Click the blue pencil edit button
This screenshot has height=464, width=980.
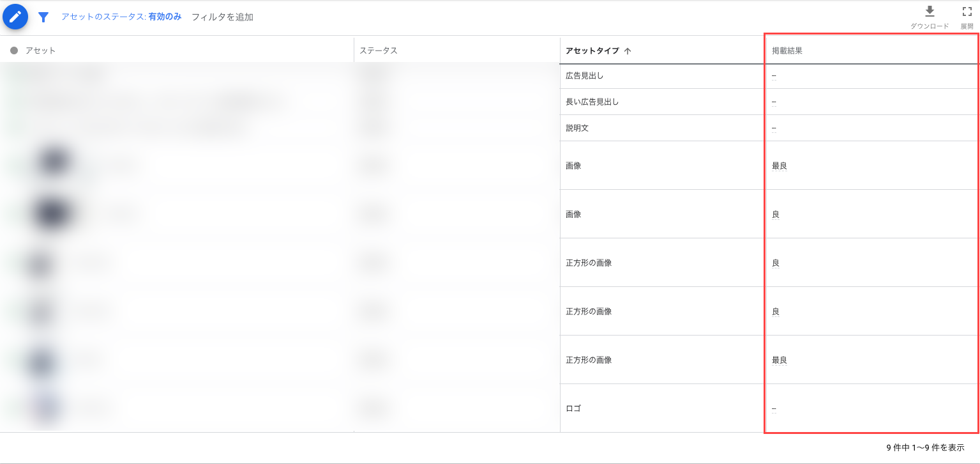click(15, 17)
